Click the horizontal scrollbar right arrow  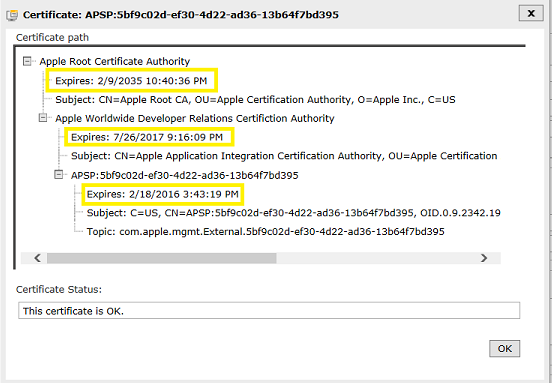[484, 258]
